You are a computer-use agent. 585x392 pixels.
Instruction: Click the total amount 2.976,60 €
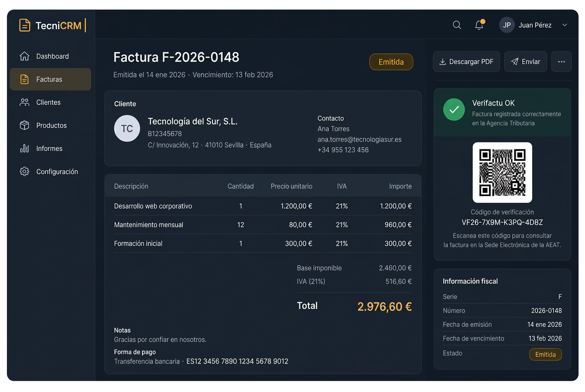(x=385, y=306)
